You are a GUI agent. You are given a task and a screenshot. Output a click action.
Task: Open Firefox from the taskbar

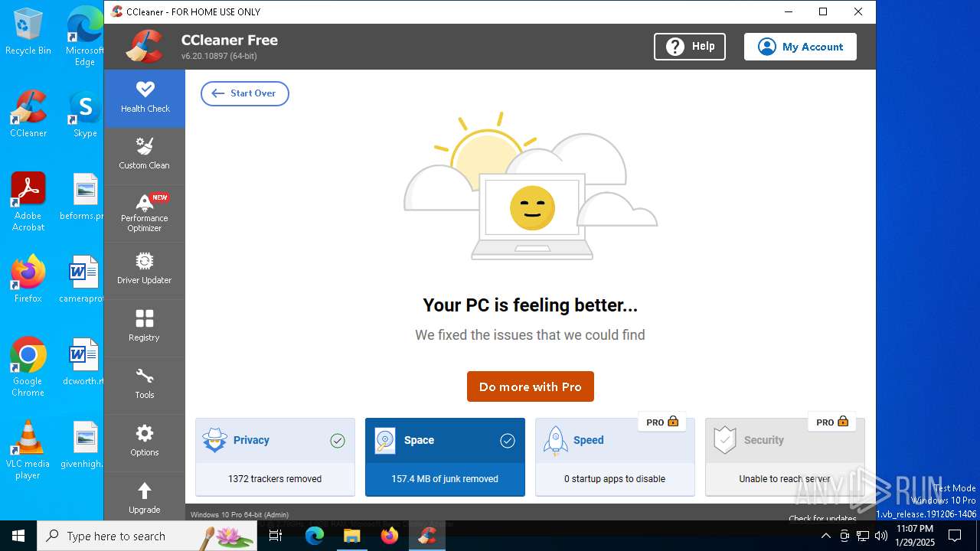pyautogui.click(x=390, y=536)
